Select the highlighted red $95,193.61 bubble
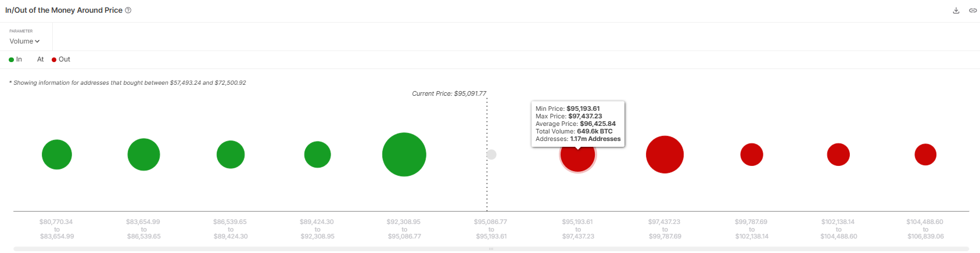The image size is (980, 253). coord(578,156)
